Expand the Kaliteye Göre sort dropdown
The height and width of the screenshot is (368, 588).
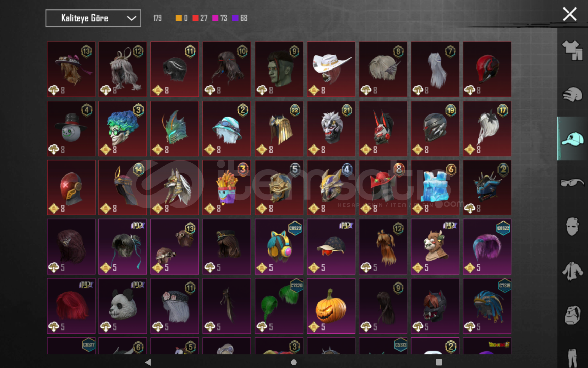93,18
